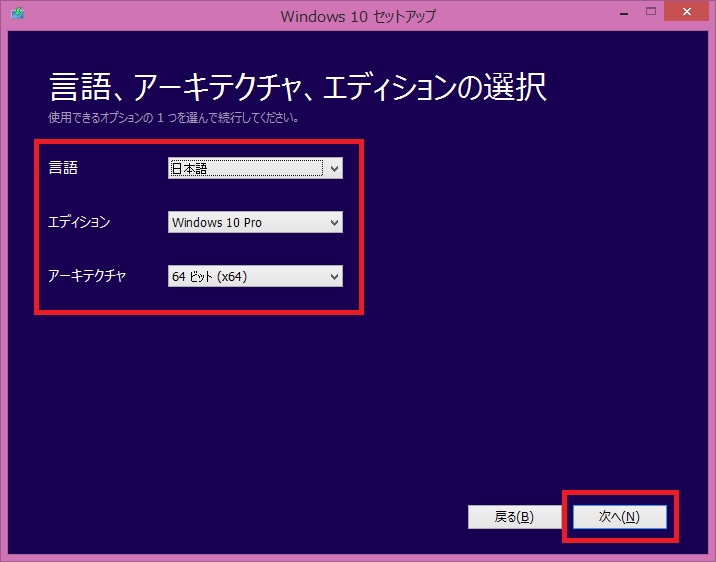
Task: Click the 次へ(N) button
Action: [x=620, y=517]
